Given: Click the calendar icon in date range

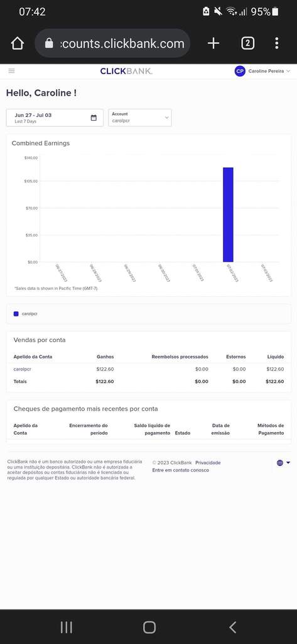Looking at the screenshot, I should pos(94,118).
